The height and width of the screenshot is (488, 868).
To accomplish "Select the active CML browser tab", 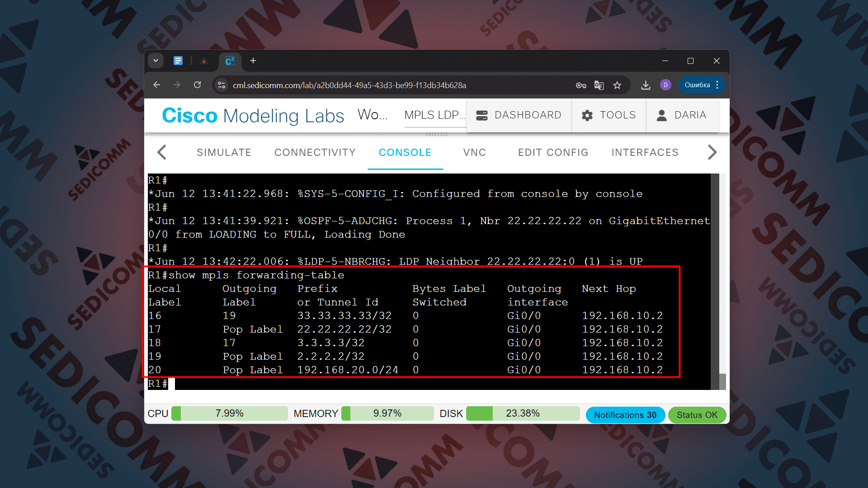I will tap(230, 61).
